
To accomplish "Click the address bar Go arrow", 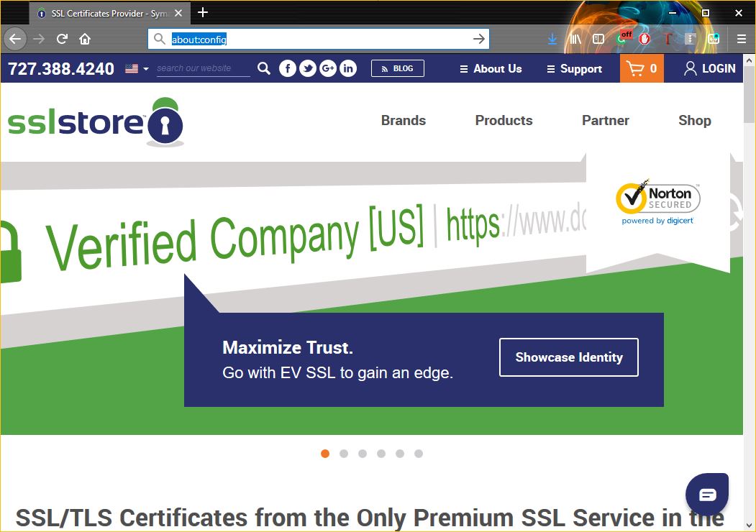I will point(479,39).
